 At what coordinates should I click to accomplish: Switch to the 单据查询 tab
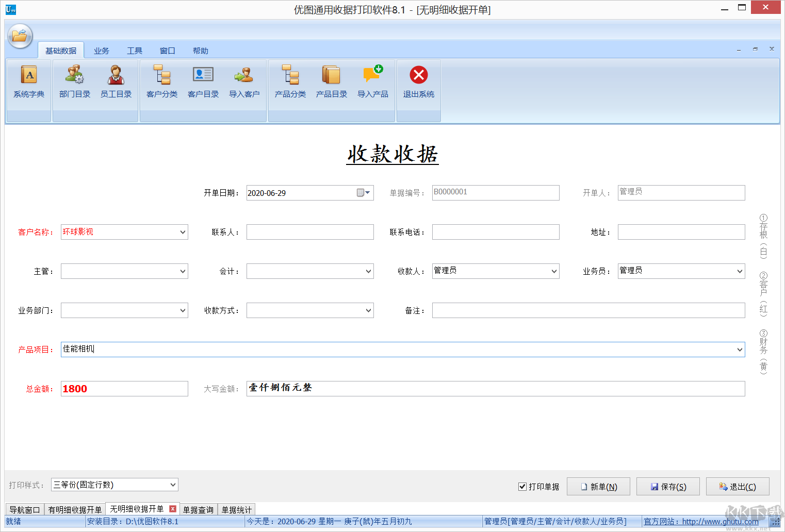[198, 509]
